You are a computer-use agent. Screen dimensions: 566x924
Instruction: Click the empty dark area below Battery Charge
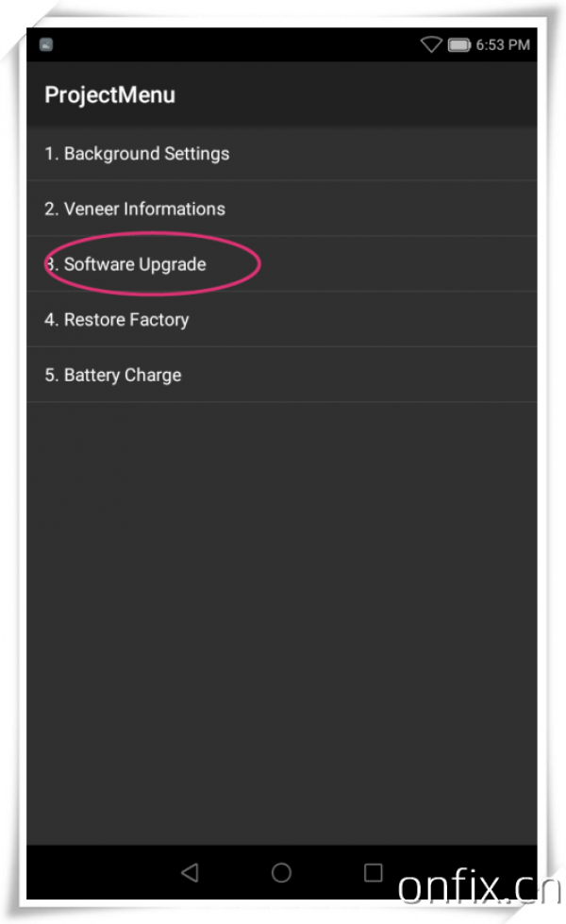[x=281, y=613]
